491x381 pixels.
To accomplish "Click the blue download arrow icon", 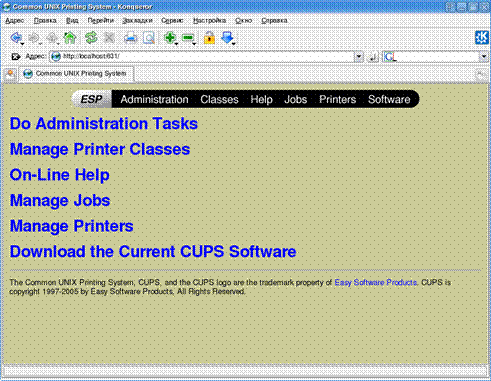I will 227,37.
